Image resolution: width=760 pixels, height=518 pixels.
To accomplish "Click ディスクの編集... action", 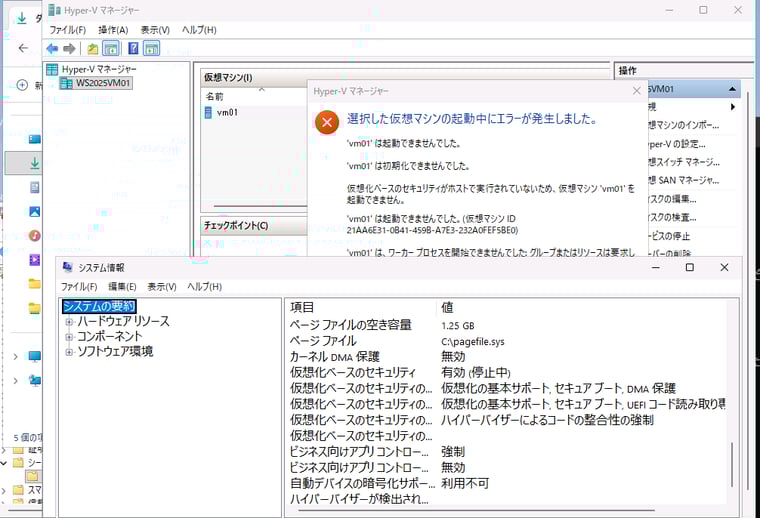I will tap(672, 199).
